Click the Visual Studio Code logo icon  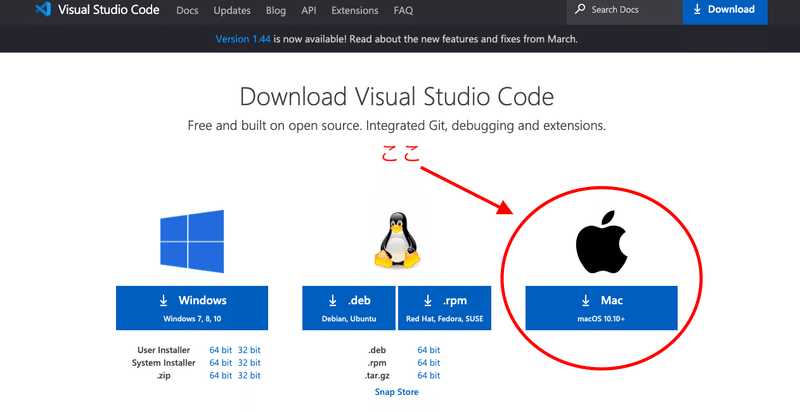(x=43, y=9)
